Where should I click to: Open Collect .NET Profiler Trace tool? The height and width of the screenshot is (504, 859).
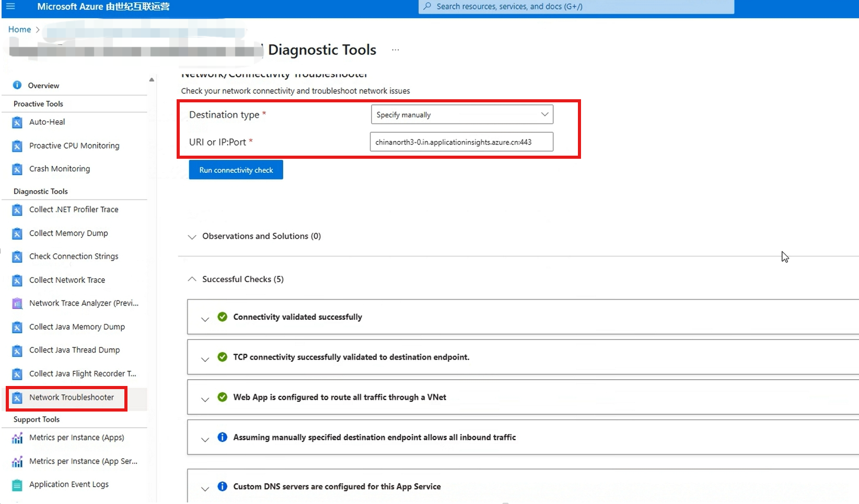tap(74, 209)
